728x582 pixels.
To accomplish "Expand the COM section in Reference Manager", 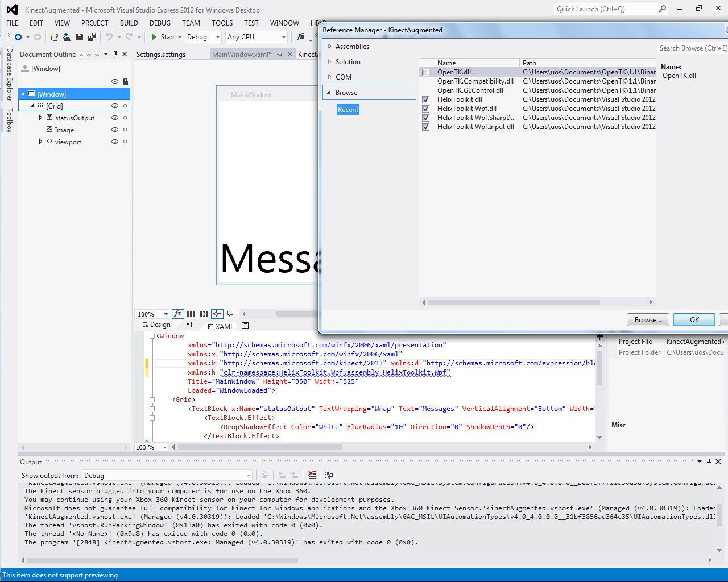I will (x=329, y=77).
